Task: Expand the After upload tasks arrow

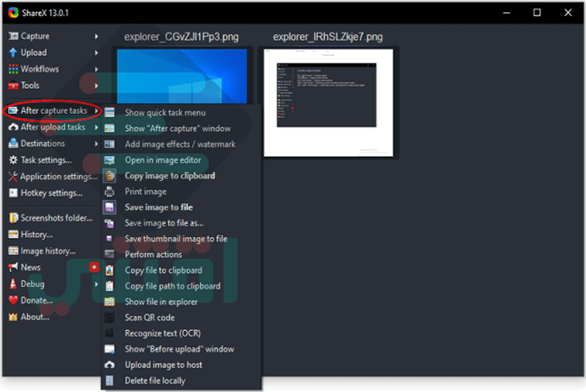Action: [96, 128]
